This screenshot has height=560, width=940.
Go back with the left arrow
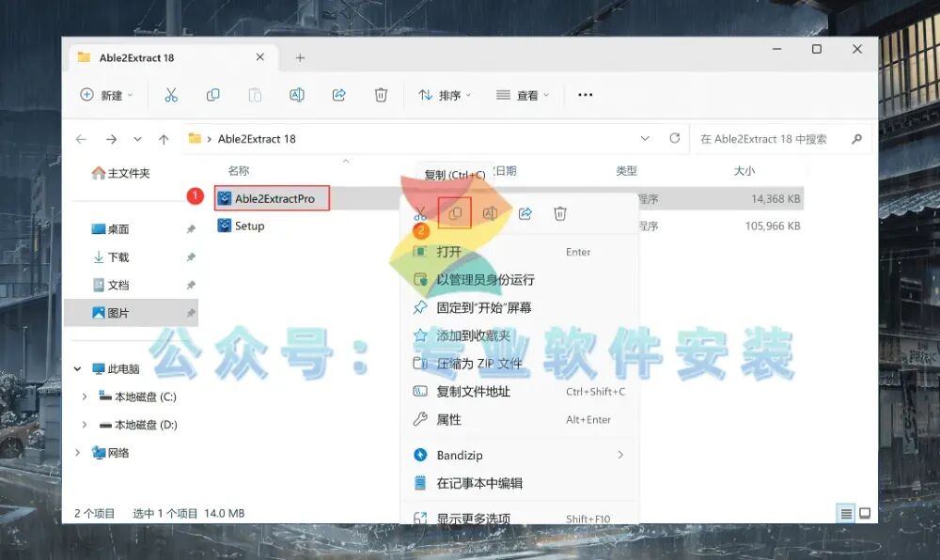tap(81, 139)
